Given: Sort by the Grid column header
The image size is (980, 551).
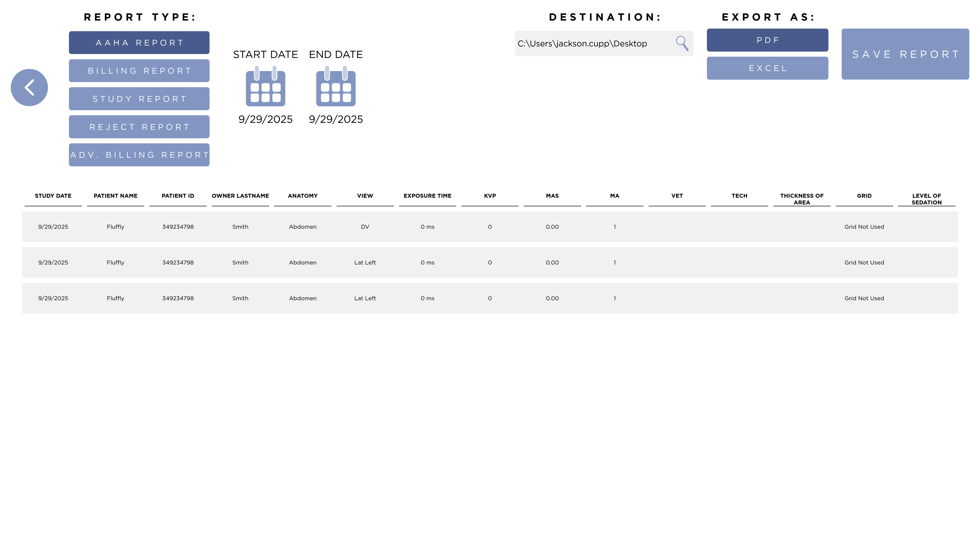Looking at the screenshot, I should click(864, 196).
